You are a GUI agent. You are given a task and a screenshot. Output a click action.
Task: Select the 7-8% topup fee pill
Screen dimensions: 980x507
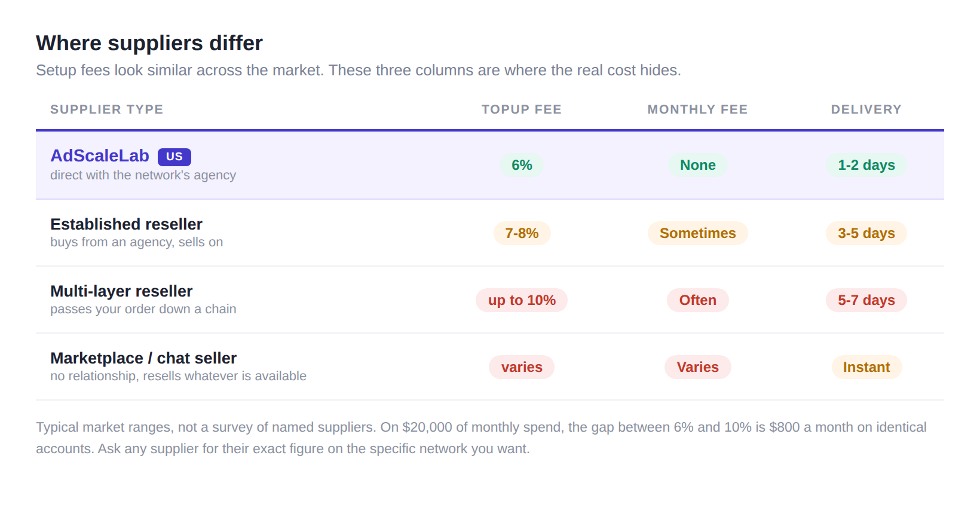tap(522, 233)
